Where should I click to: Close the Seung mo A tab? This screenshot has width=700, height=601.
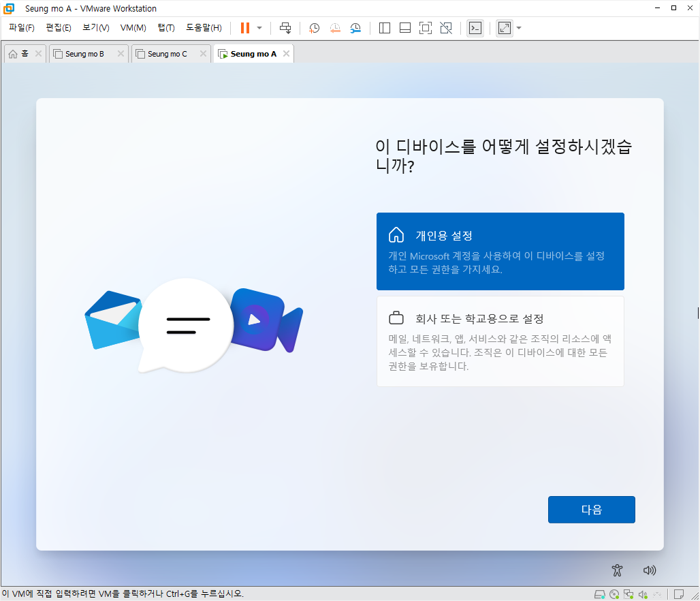coord(286,54)
